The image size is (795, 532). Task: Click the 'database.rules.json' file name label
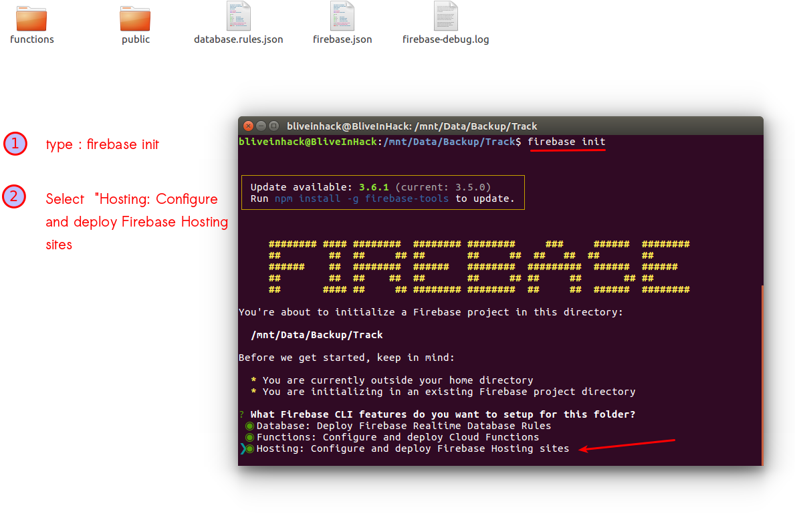(238, 39)
